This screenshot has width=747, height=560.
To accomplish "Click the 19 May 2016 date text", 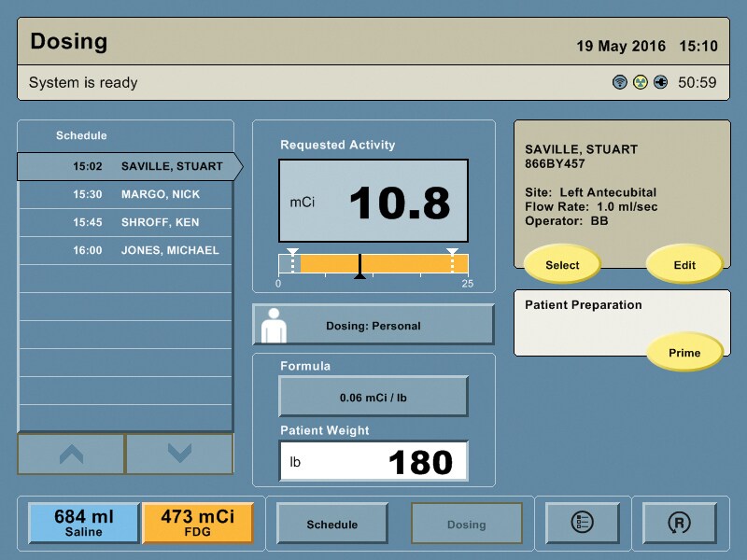I will click(x=621, y=46).
